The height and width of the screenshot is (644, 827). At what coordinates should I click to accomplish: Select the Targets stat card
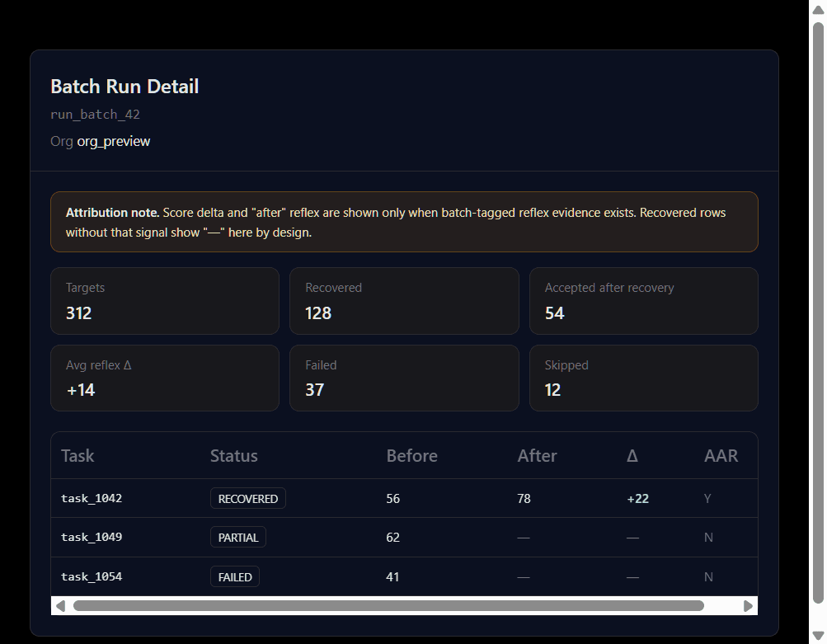[x=165, y=301]
